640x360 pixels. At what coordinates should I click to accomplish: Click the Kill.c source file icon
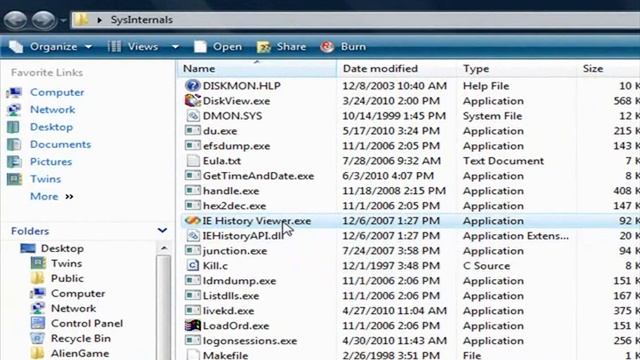[192, 266]
